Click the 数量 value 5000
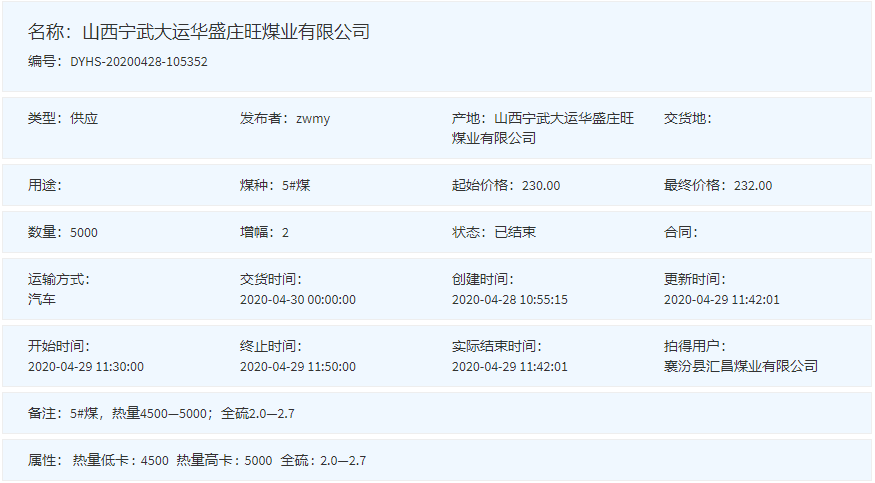The width and height of the screenshot is (875, 483). [84, 233]
